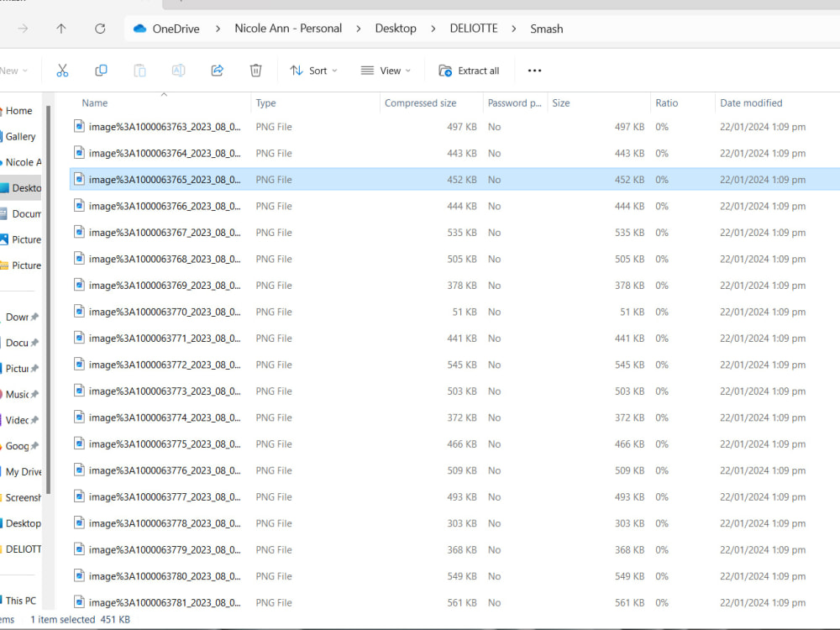The image size is (840, 630).
Task: Click the Forward arrow navigation button
Action: tap(23, 29)
